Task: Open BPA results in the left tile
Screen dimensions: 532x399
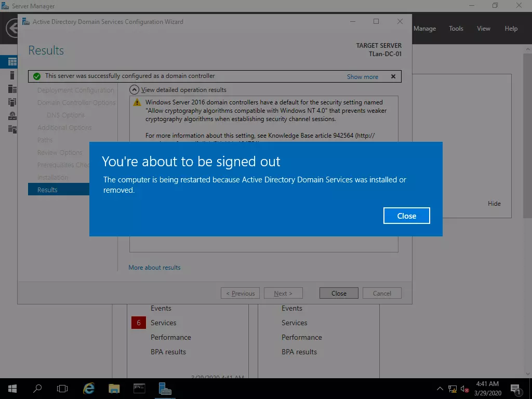Action: pos(168,352)
